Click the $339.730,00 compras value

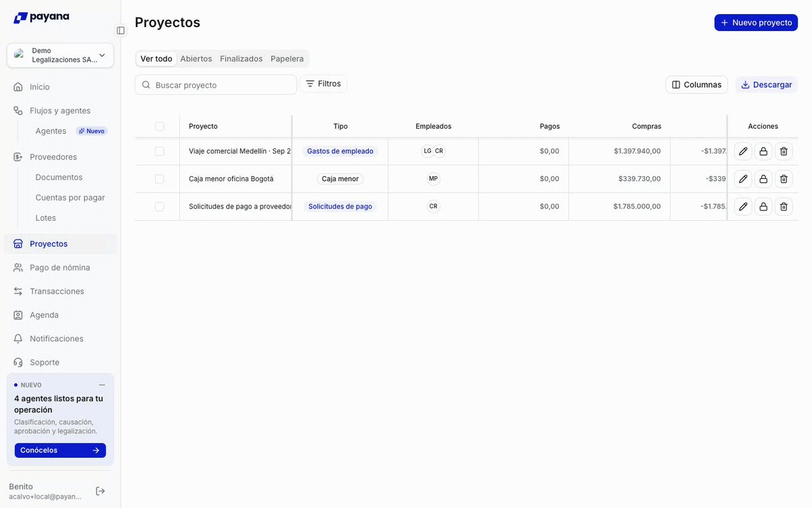(x=639, y=179)
